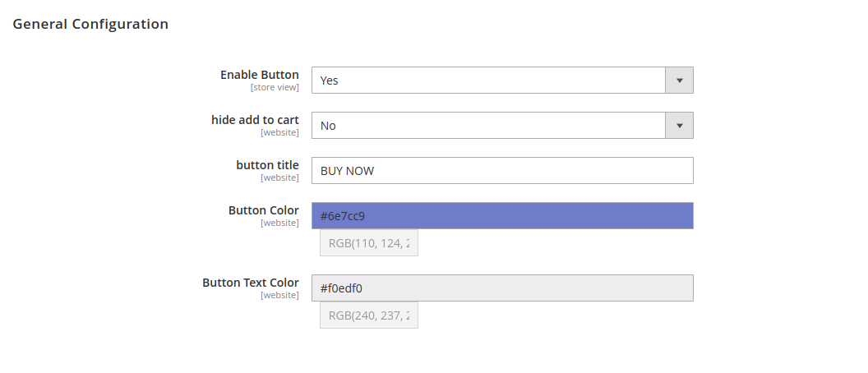Click the General Configuration section heading
Image resolution: width=868 pixels, height=373 pixels.
90,25
